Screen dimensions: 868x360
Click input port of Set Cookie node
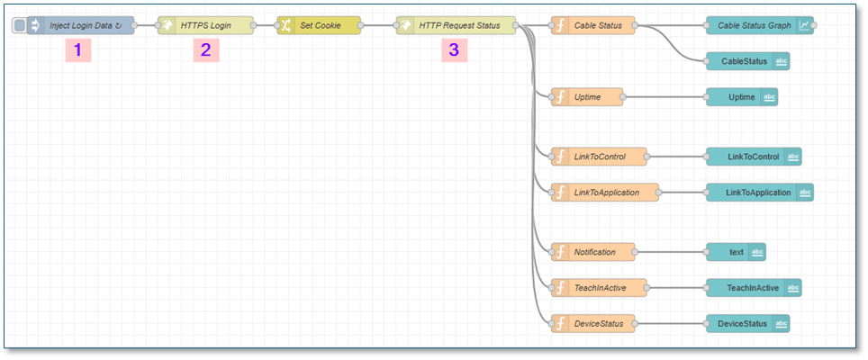(x=277, y=25)
